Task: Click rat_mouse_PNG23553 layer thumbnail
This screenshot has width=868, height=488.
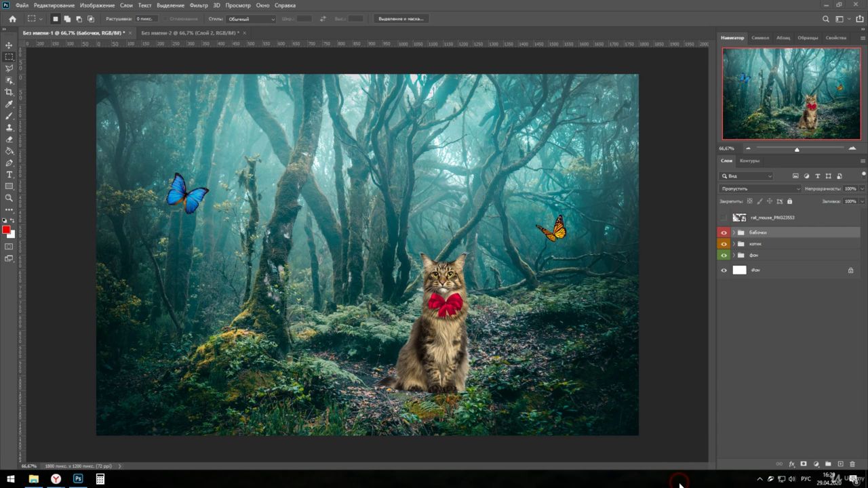Action: point(740,218)
